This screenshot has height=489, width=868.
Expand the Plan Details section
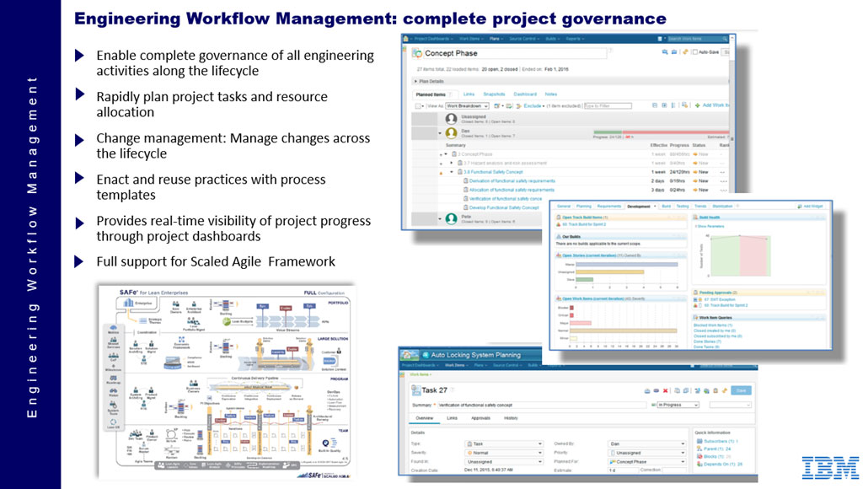coord(416,81)
